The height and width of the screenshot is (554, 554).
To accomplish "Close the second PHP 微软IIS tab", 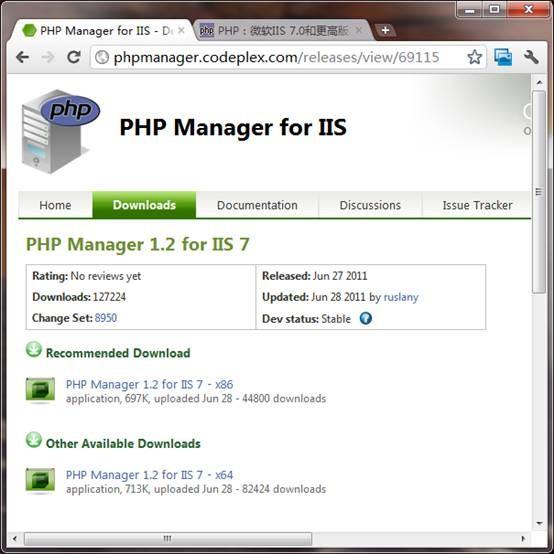I will pyautogui.click(x=359, y=30).
